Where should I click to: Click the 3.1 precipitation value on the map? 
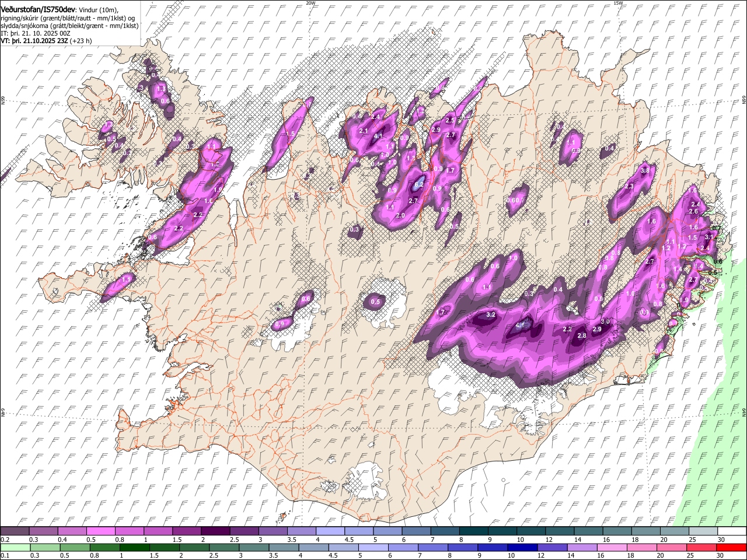pyautogui.click(x=708, y=237)
